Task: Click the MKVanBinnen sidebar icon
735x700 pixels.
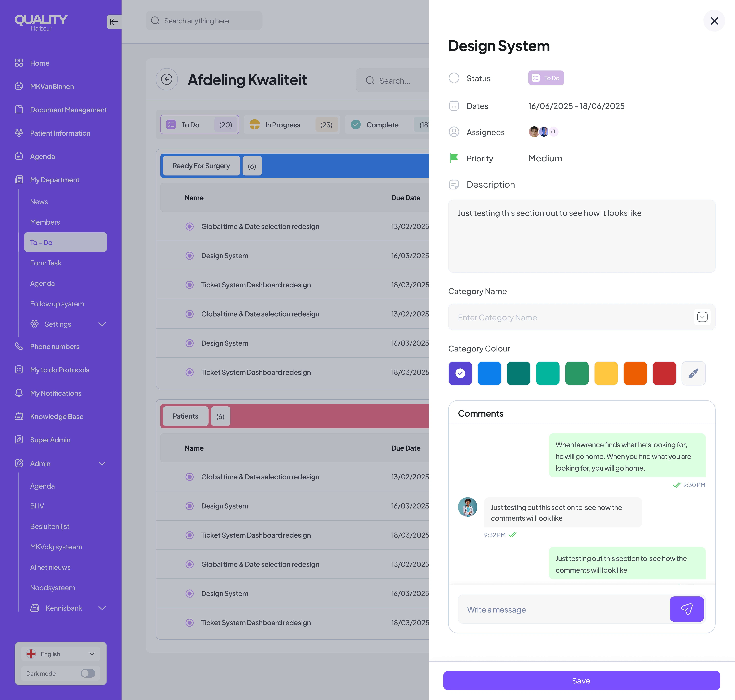Action: coord(19,86)
